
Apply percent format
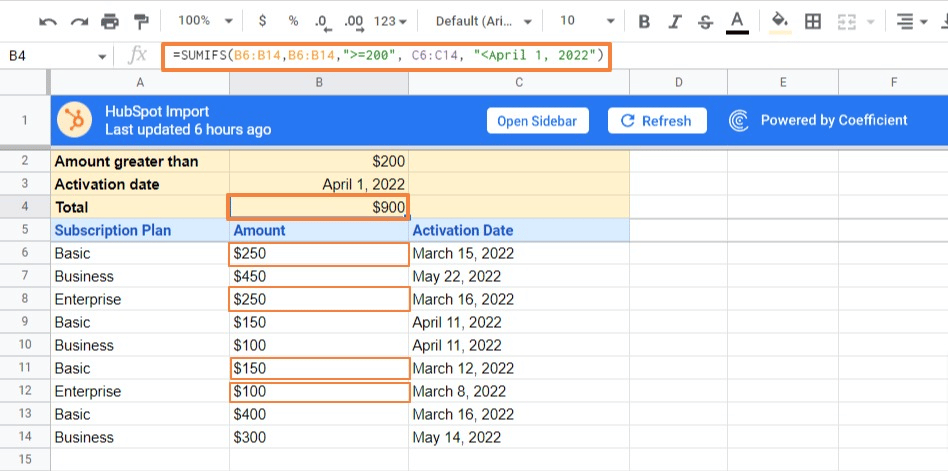293,21
